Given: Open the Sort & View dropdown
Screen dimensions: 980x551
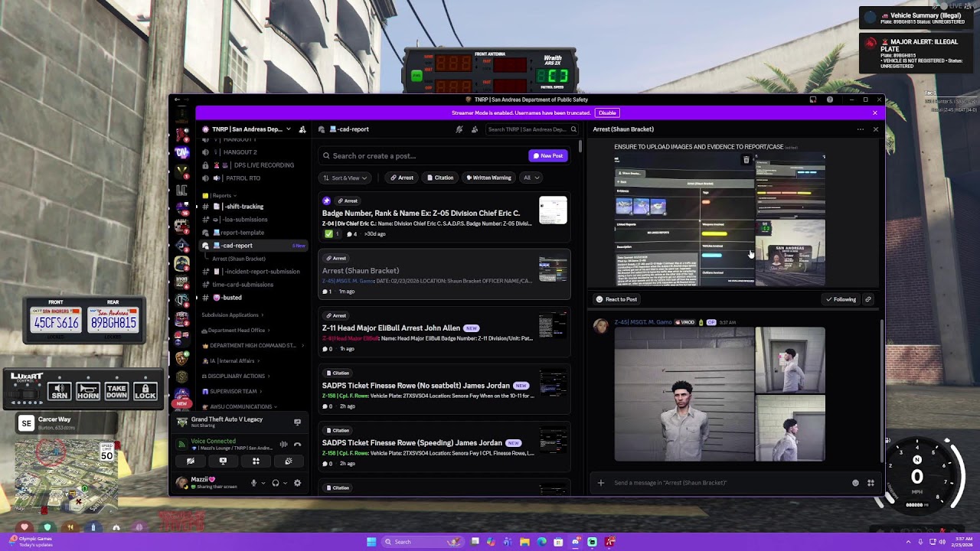Looking at the screenshot, I should pyautogui.click(x=345, y=178).
